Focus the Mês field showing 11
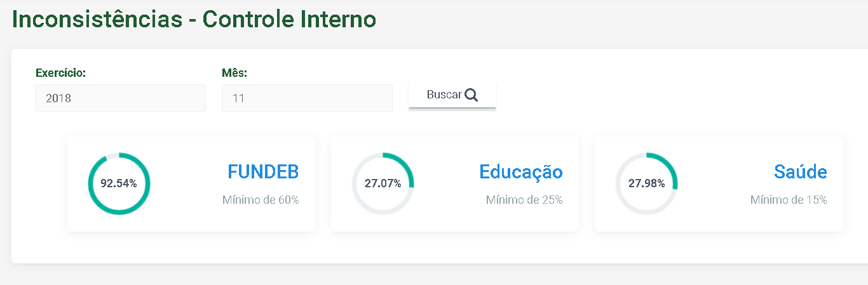Screen dimensions: 868x285 (307, 98)
